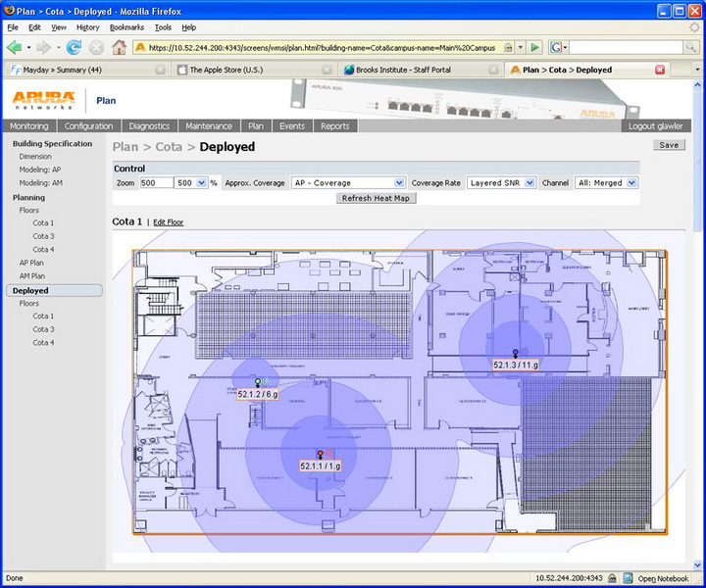Image resolution: width=706 pixels, height=588 pixels.
Task: Click the page vertical scrollbar down arrow
Action: [697, 564]
